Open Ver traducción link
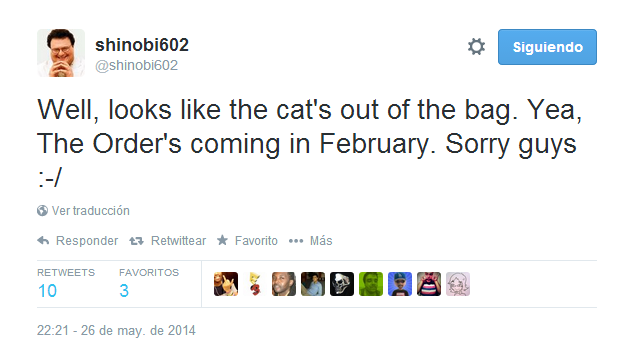Image resolution: width=629 pixels, height=360 pixels. (x=91, y=210)
